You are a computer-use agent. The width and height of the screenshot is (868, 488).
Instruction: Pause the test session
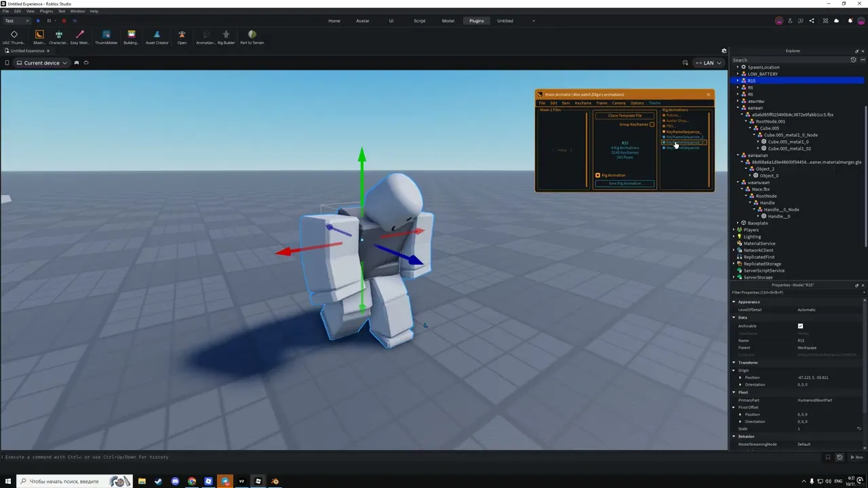point(49,21)
